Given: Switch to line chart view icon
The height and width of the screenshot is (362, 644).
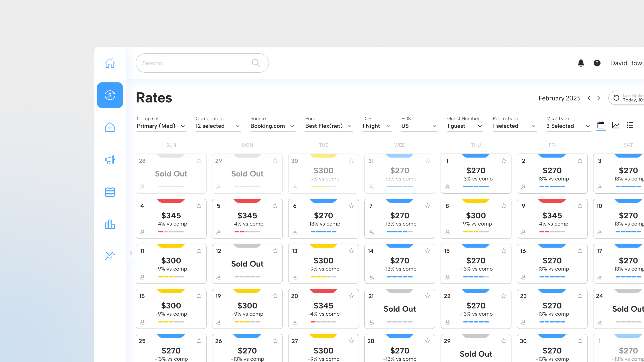Looking at the screenshot, I should tap(615, 125).
